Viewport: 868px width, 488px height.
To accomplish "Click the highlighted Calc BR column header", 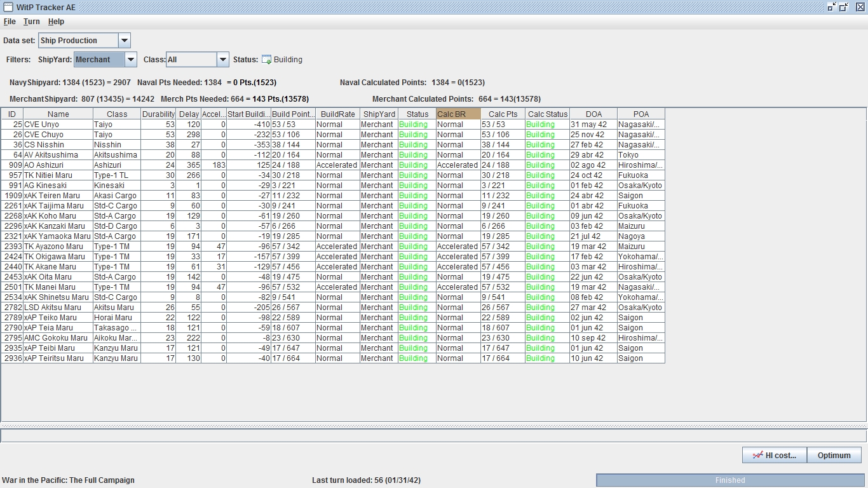I will point(458,114).
